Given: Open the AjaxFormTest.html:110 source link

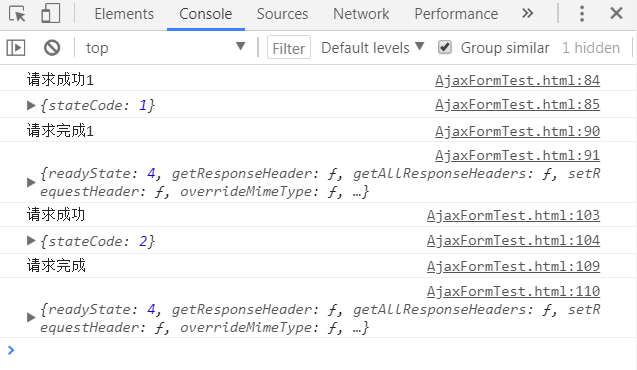Looking at the screenshot, I should [513, 291].
